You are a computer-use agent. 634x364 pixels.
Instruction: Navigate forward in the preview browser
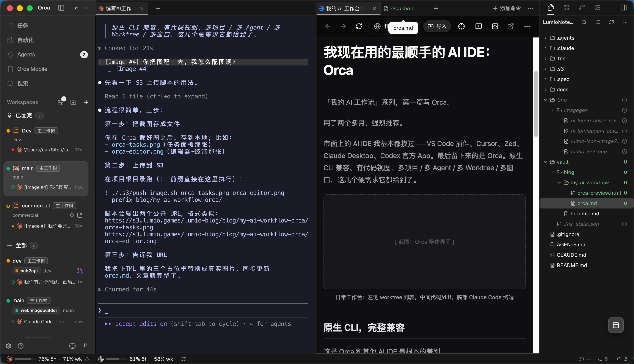click(343, 26)
